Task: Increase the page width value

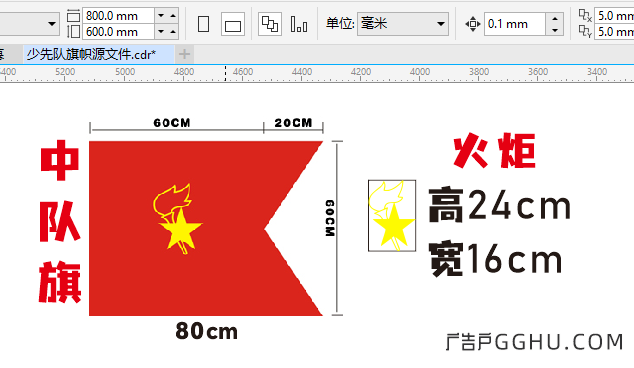Action: tap(173, 16)
